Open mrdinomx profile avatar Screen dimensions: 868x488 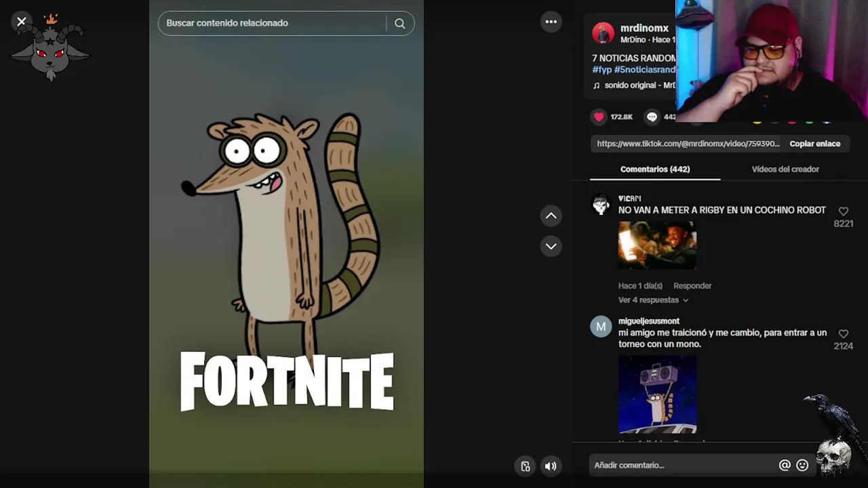pyautogui.click(x=603, y=33)
